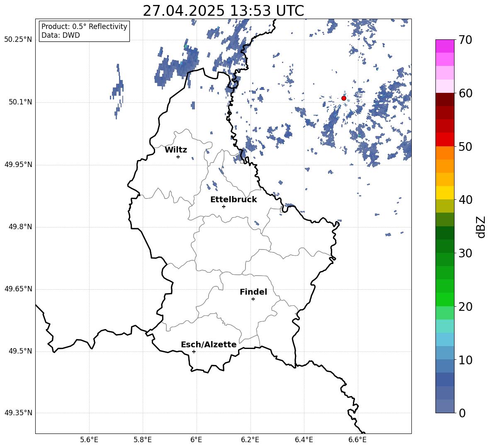This screenshot has width=491, height=448.
Task: Click the bright red colorbar swatch just above 50 dBZ
Action: 445,140
